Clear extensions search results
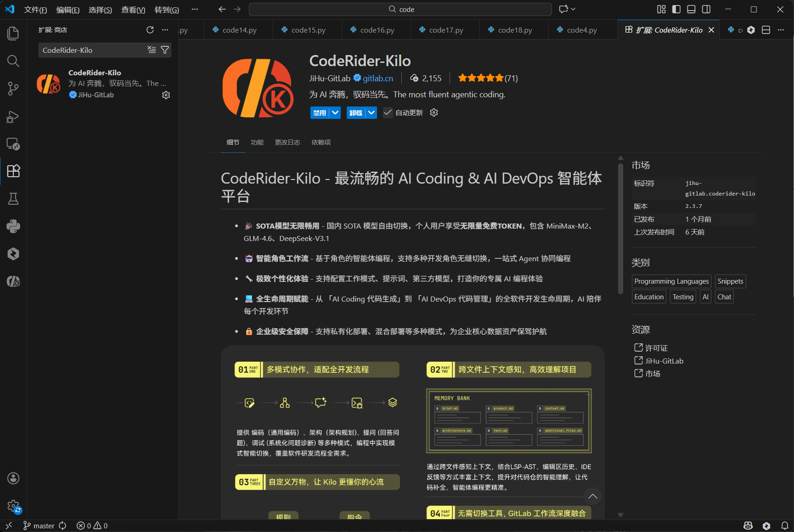The image size is (794, 532). coord(152,50)
